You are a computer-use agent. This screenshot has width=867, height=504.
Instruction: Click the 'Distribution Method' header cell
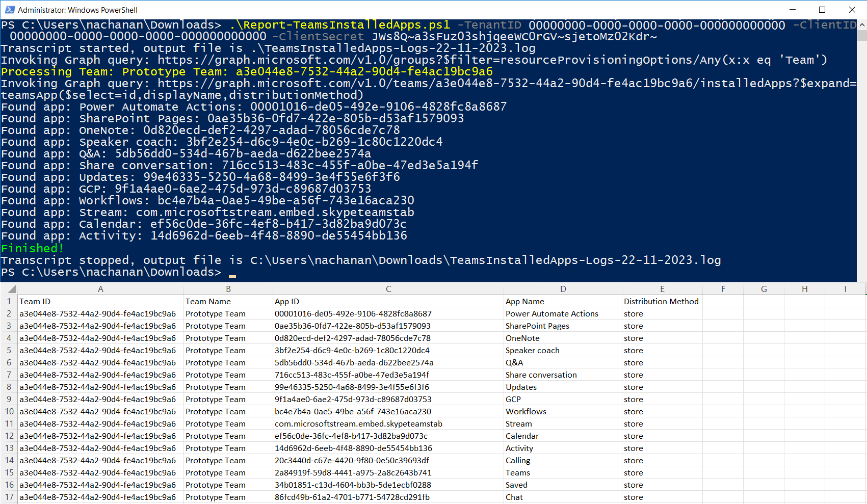coord(662,301)
